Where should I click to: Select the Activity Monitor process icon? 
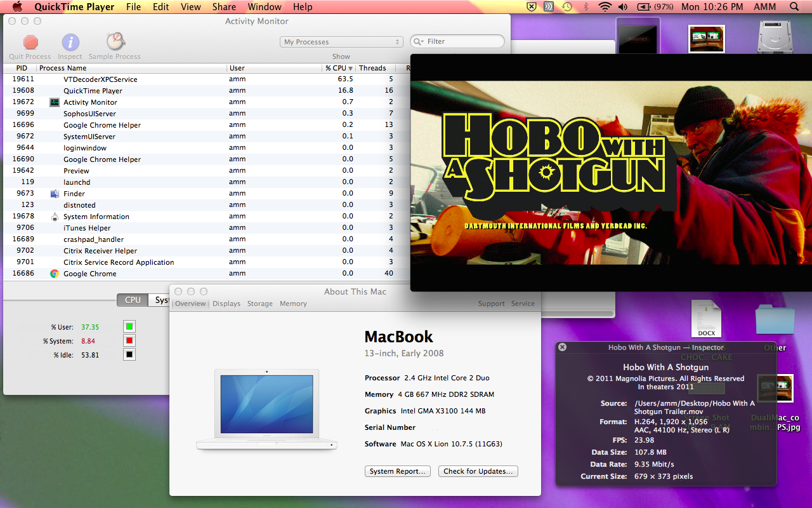point(55,102)
